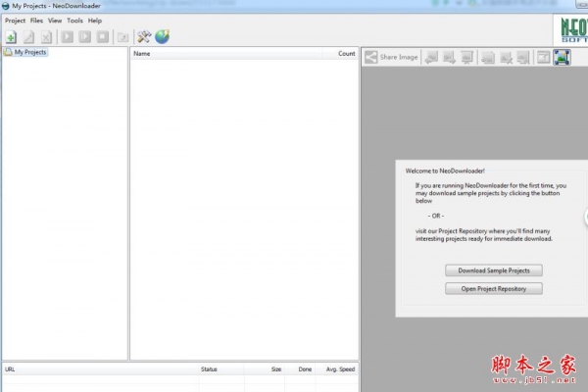588x392 pixels.
Task: Open the Help menu
Action: [95, 21]
